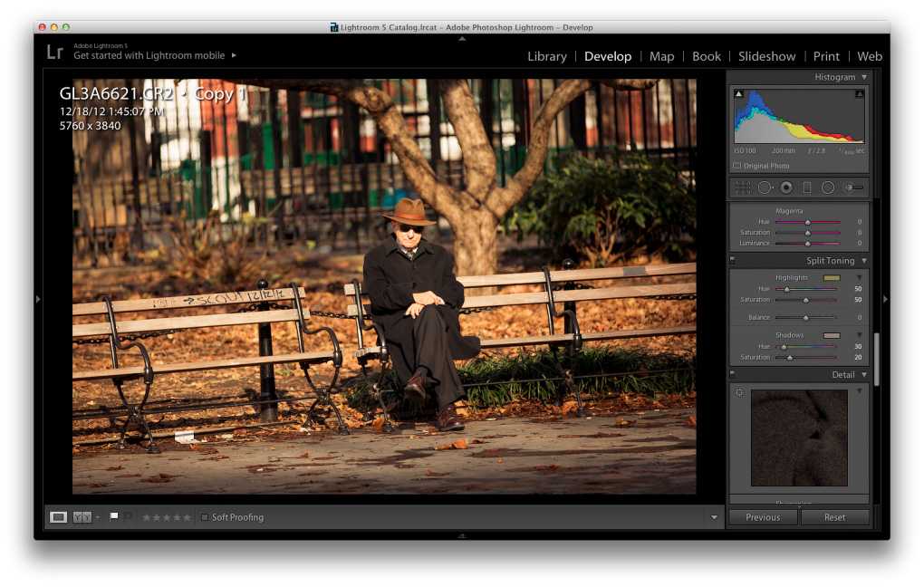Choose the Red Eye Correction tool
The height and width of the screenshot is (587, 924).
(785, 188)
